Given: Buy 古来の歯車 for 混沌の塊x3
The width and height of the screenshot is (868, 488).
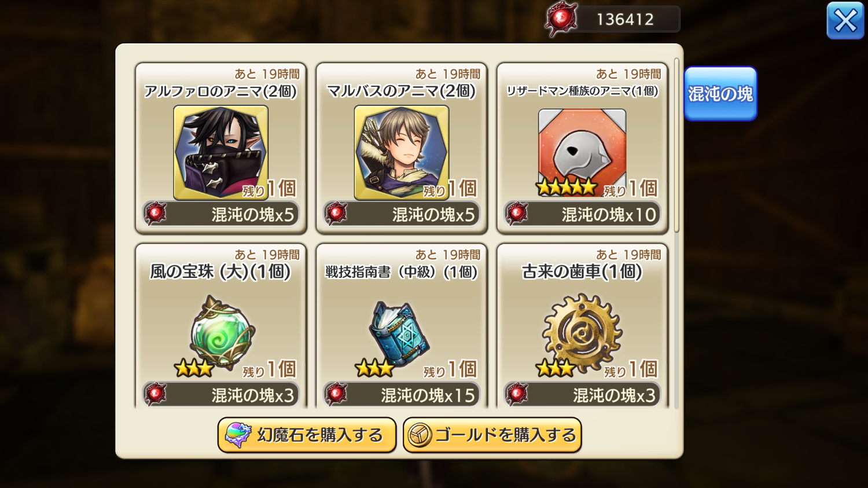Looking at the screenshot, I should [x=582, y=395].
